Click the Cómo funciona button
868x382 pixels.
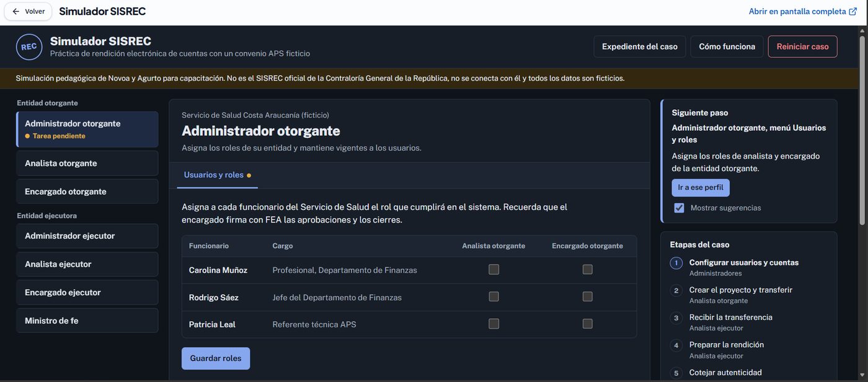pyautogui.click(x=727, y=47)
